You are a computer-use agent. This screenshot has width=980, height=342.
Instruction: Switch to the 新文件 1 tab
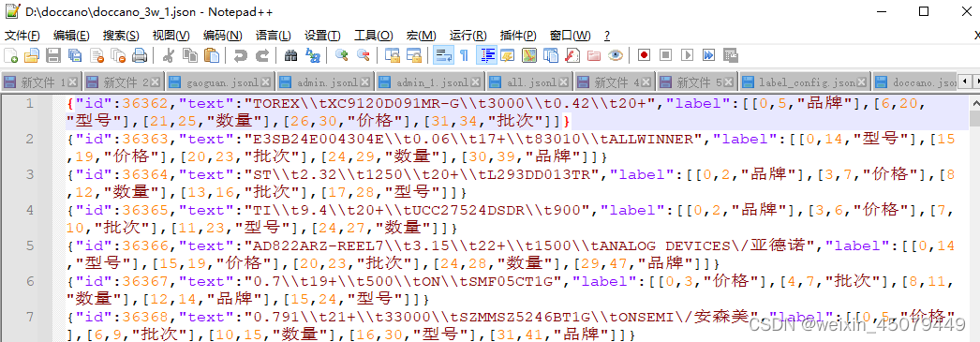point(40,82)
